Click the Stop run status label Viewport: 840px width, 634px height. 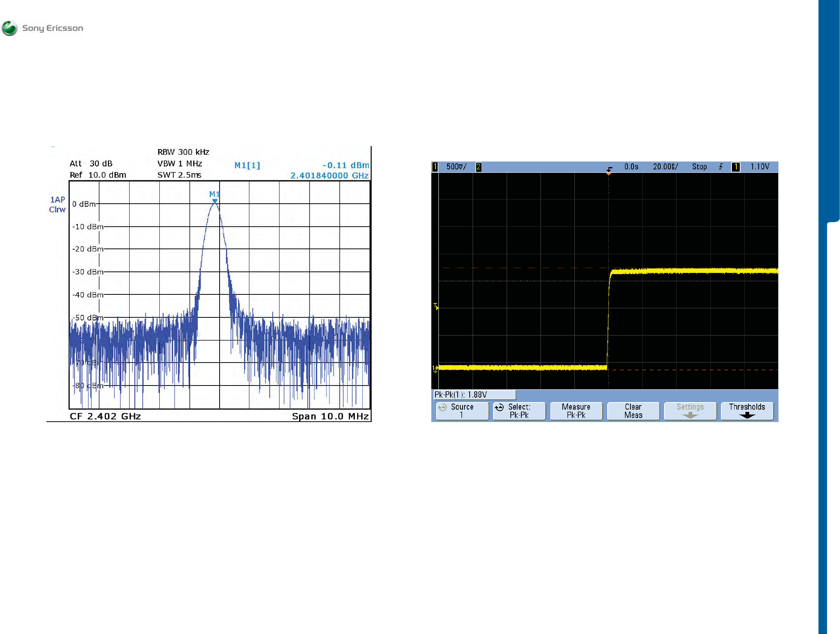(x=699, y=167)
